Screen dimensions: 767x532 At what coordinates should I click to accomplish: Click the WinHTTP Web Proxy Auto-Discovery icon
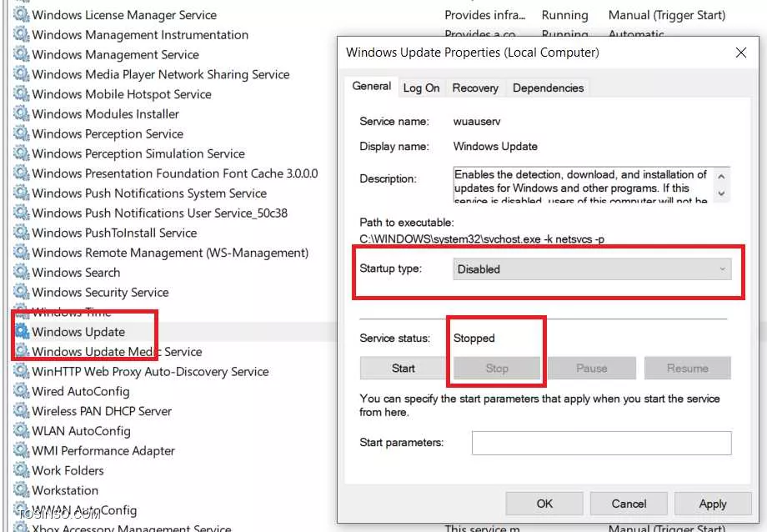21,371
